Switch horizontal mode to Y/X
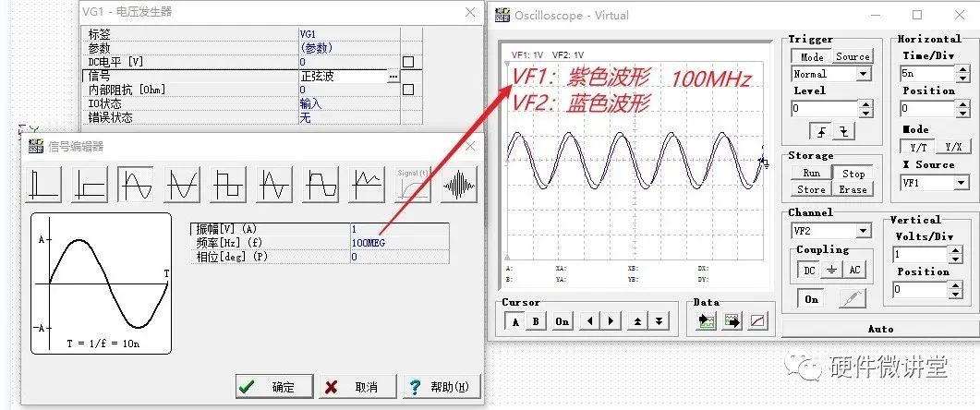Viewport: 980px width, 410px height. [952, 148]
